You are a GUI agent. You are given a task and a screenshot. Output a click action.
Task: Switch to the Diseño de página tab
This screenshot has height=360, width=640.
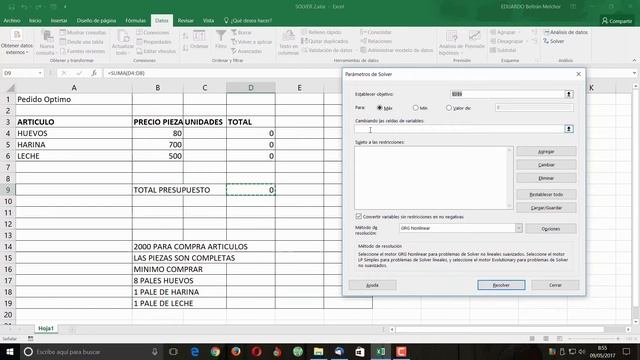(x=96, y=20)
